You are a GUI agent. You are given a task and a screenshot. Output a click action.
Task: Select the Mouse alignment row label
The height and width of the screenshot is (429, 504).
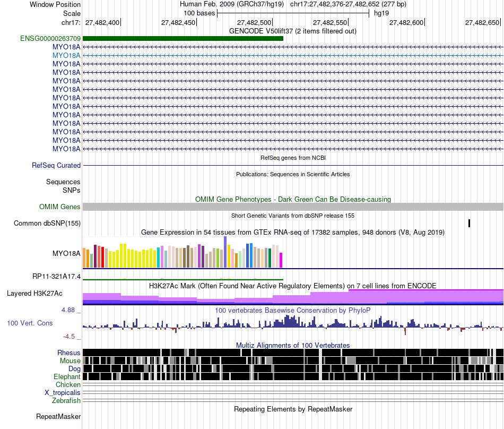tap(69, 361)
